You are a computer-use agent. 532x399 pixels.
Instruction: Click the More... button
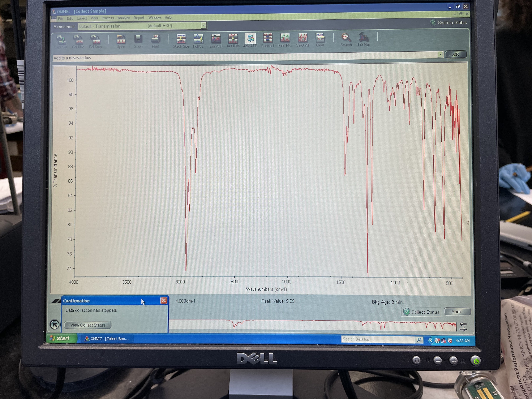coord(457,312)
